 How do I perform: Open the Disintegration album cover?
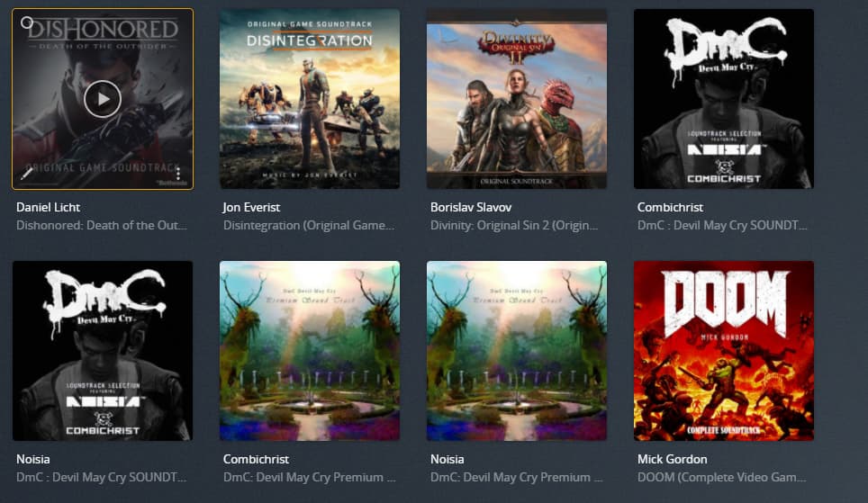pyautogui.click(x=310, y=99)
